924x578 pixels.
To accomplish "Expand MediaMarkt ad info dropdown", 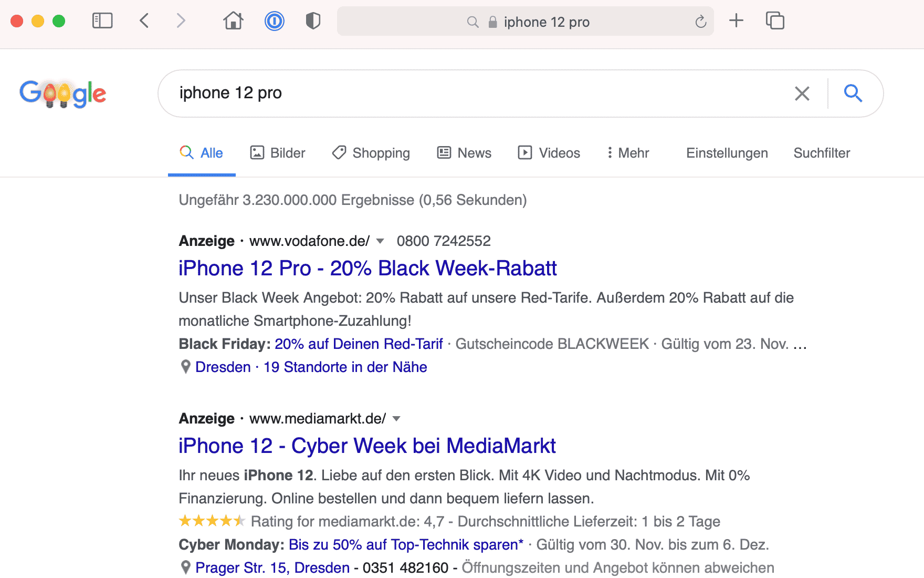I will point(397,419).
